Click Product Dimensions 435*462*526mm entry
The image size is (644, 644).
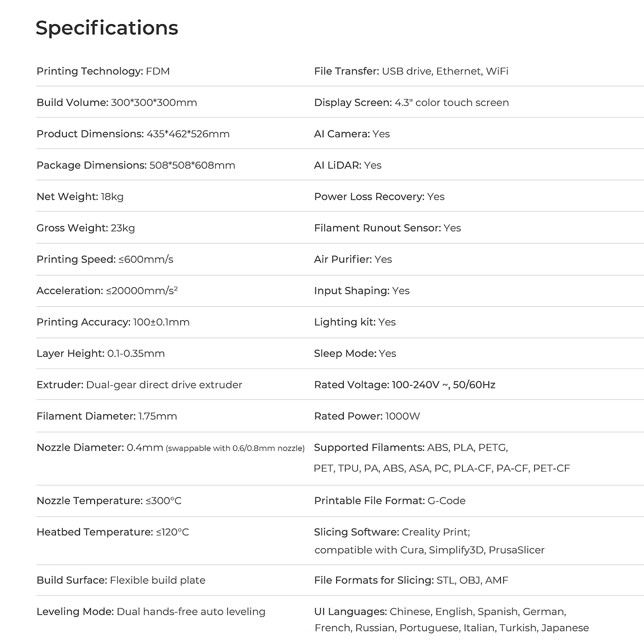[x=133, y=134]
